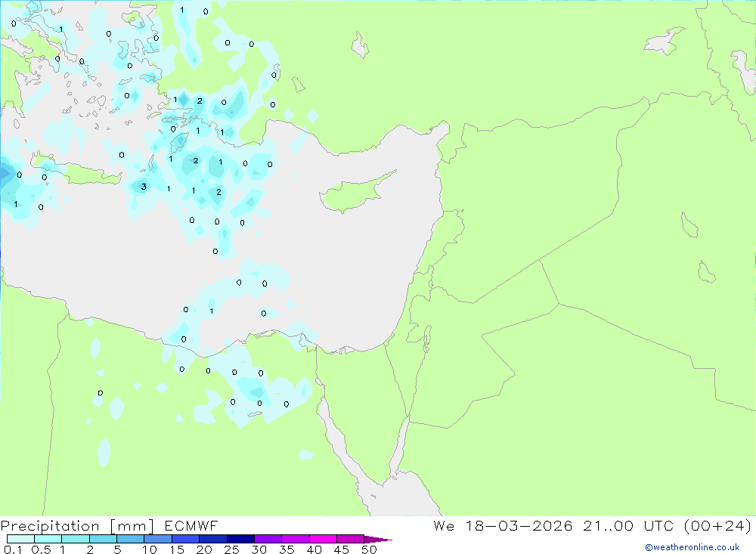This screenshot has height=554, width=756.
Task: Click the precipitation value 3 near Crete
Action: [x=144, y=187]
